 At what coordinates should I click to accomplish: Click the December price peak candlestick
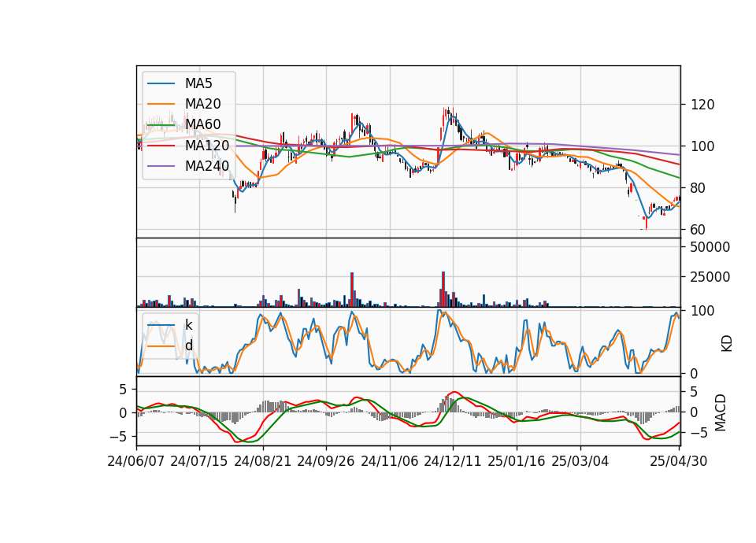click(448, 112)
